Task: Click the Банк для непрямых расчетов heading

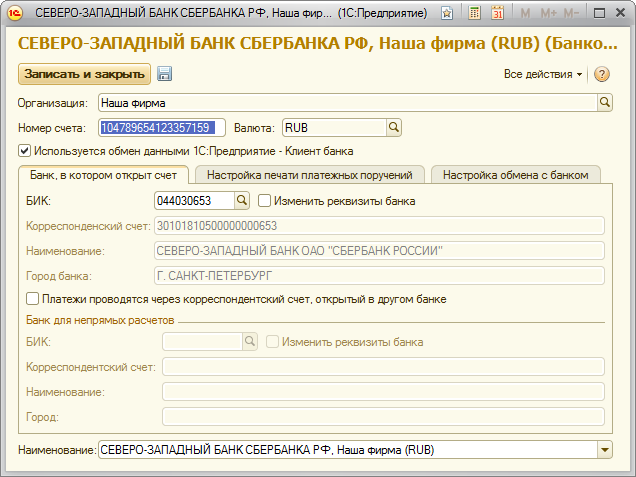Action: pyautogui.click(x=100, y=320)
